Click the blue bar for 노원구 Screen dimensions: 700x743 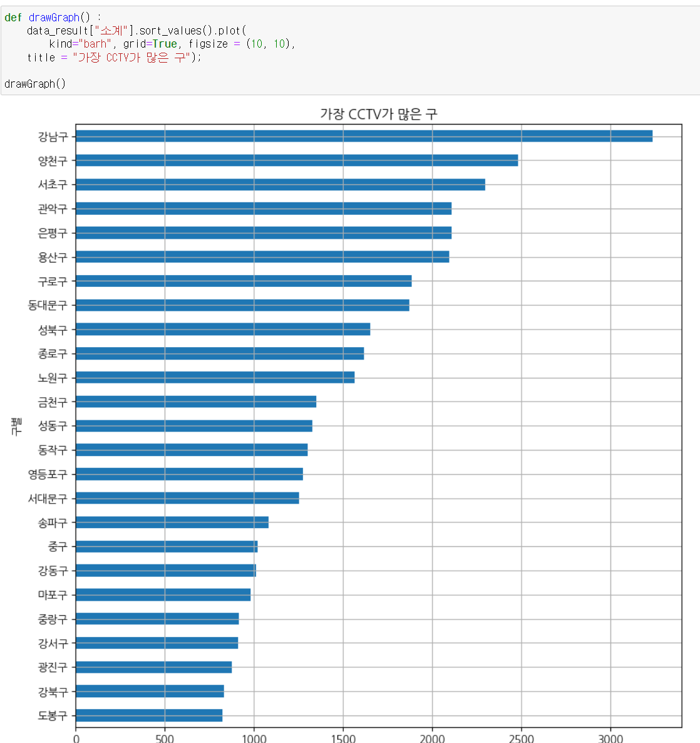click(x=215, y=377)
